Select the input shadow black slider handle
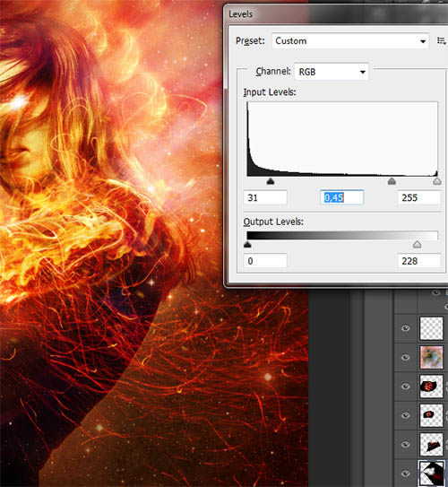The height and width of the screenshot is (487, 448). [271, 181]
